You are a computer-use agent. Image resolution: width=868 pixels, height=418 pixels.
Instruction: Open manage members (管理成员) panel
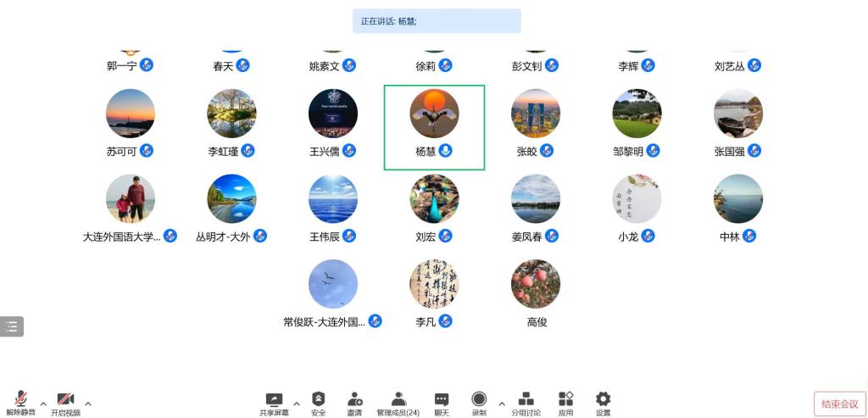click(x=398, y=399)
